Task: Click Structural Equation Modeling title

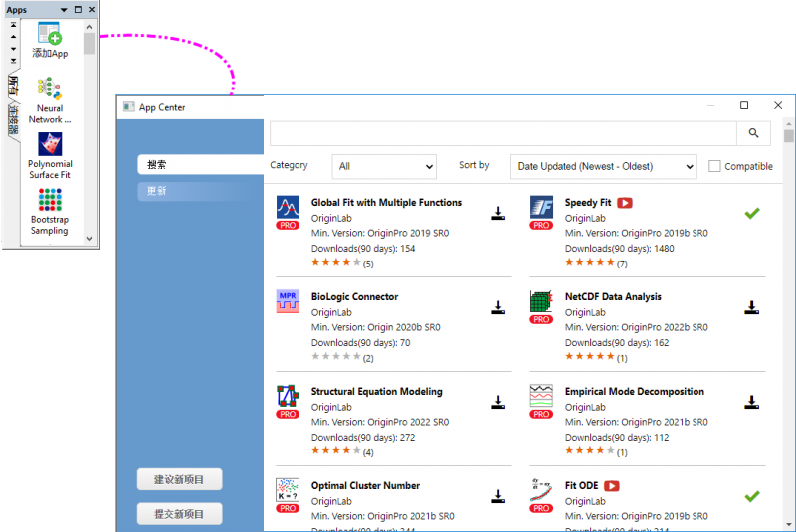Action: pos(377,391)
